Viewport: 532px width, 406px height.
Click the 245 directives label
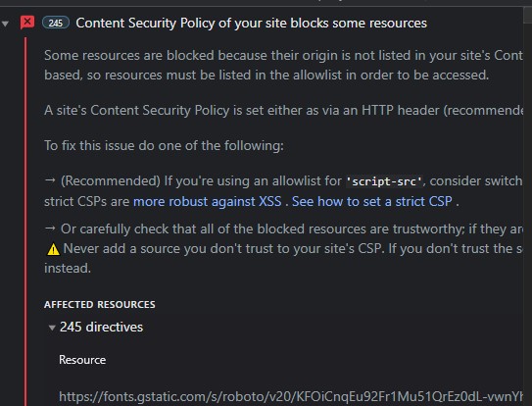click(101, 328)
